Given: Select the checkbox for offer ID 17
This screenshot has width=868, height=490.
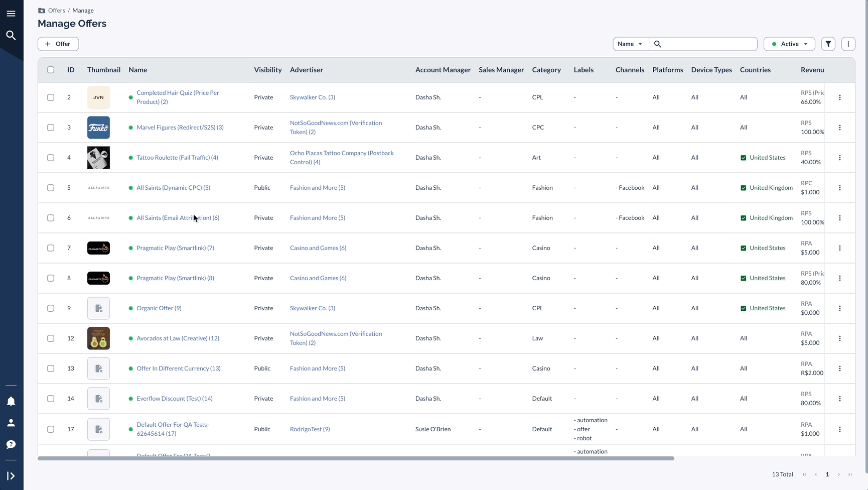Looking at the screenshot, I should coord(51,429).
